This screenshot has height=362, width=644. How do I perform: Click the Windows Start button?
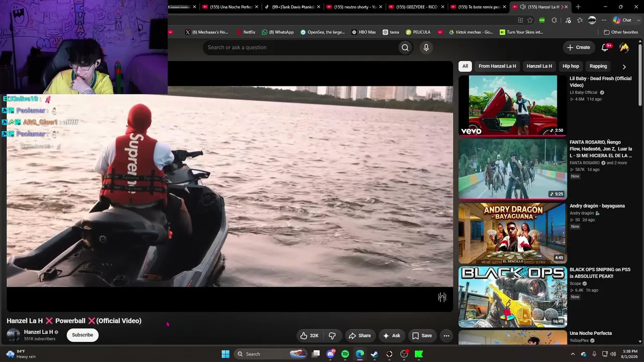click(225, 354)
